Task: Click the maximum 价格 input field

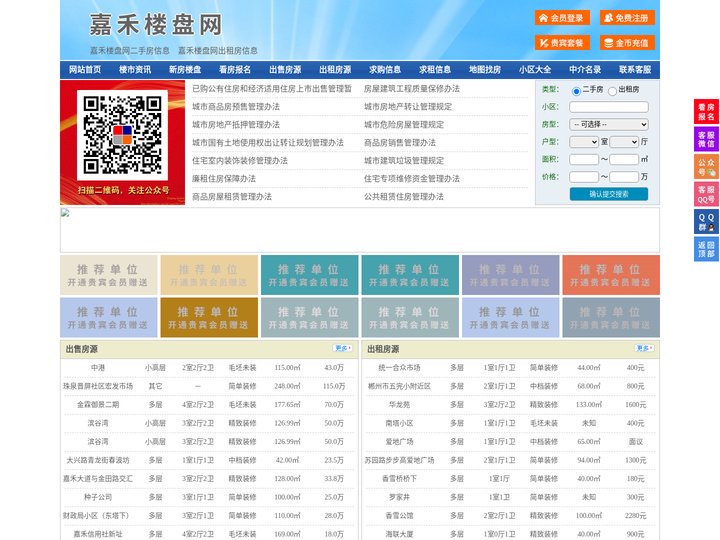Action: tap(624, 177)
